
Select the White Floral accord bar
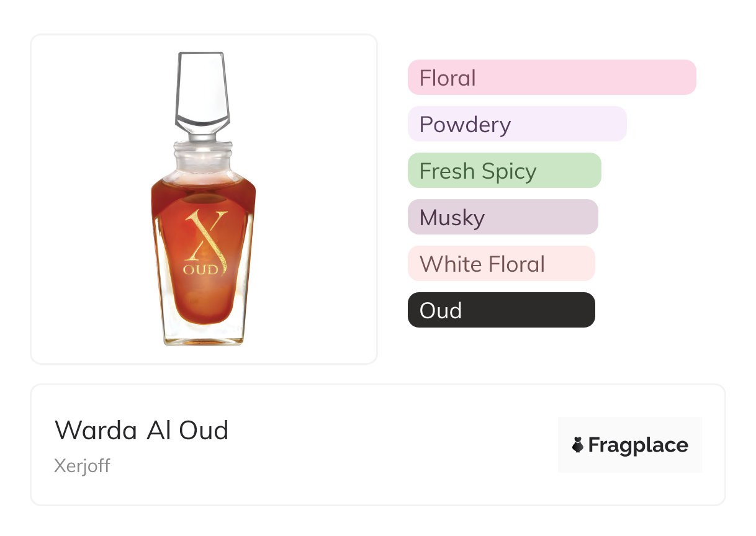[501, 264]
